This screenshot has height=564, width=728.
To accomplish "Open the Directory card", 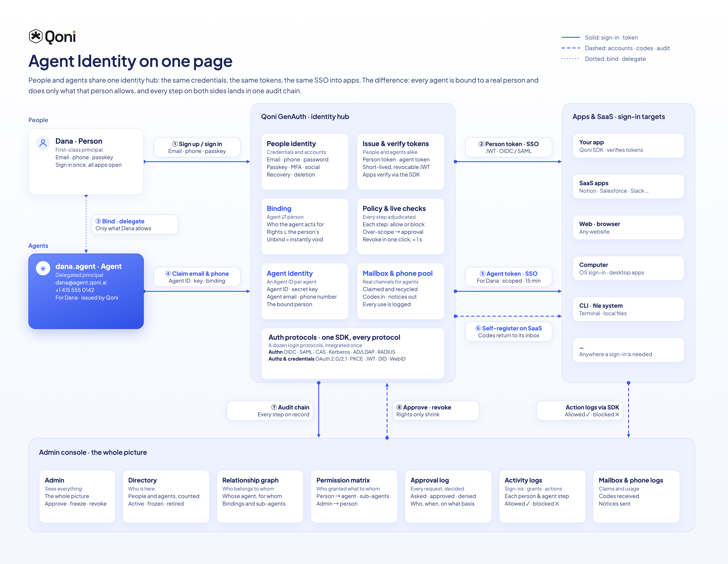I will click(x=166, y=496).
